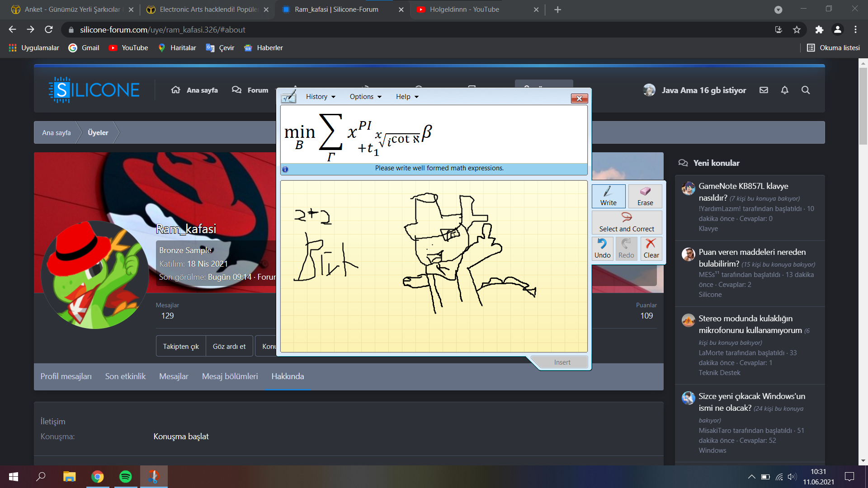
Task: Click the Redo button in math editor
Action: (626, 249)
